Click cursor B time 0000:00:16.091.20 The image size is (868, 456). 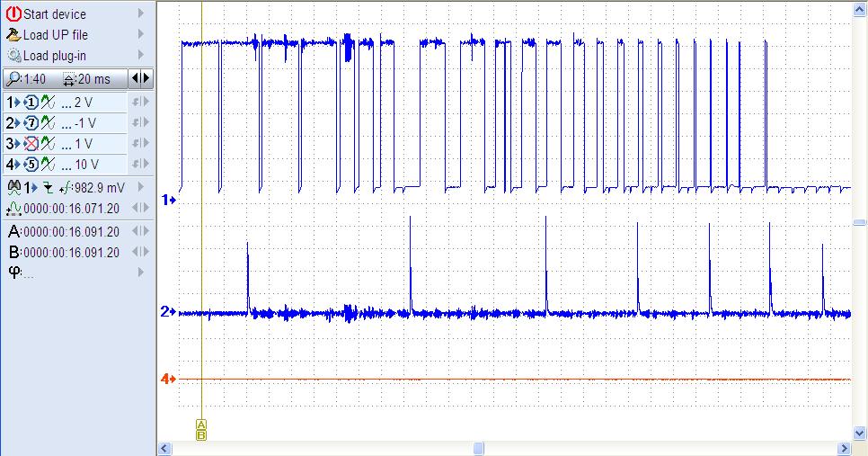tap(71, 253)
